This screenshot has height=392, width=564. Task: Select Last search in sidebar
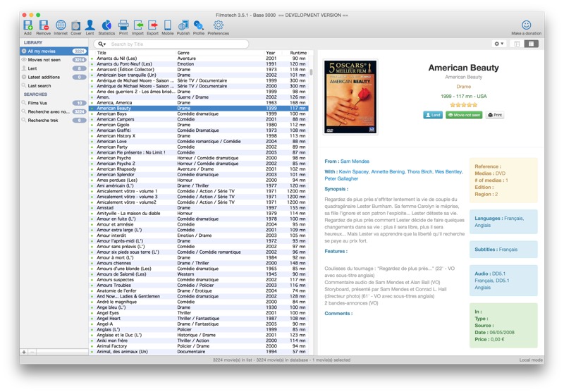pos(54,85)
